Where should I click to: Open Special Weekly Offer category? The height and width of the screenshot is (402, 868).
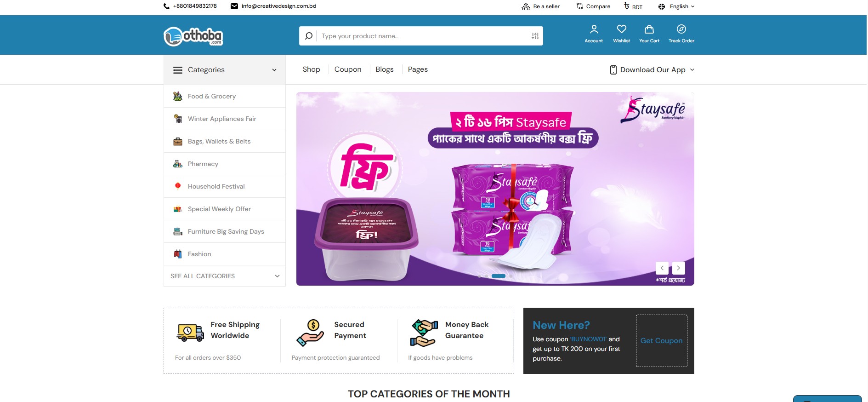click(225, 209)
